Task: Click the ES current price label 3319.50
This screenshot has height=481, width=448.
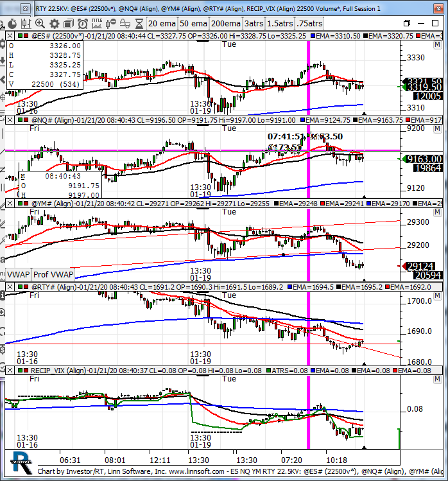Action: [x=424, y=87]
